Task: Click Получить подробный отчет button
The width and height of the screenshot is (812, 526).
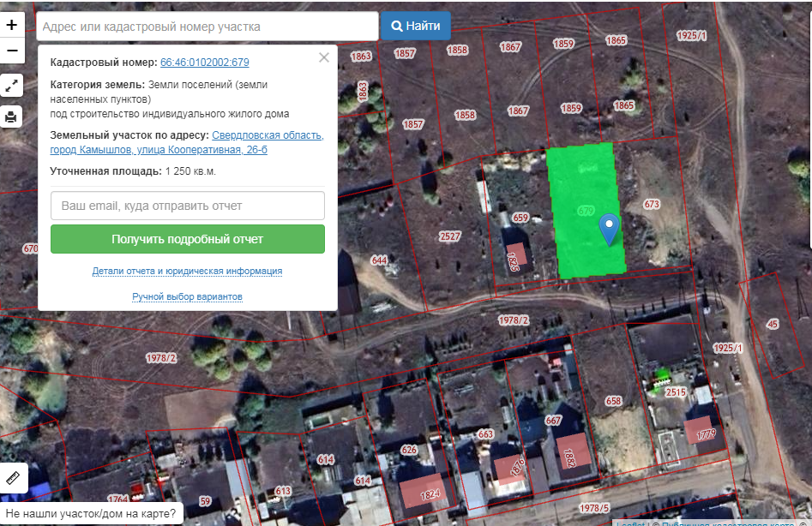Action: point(188,239)
